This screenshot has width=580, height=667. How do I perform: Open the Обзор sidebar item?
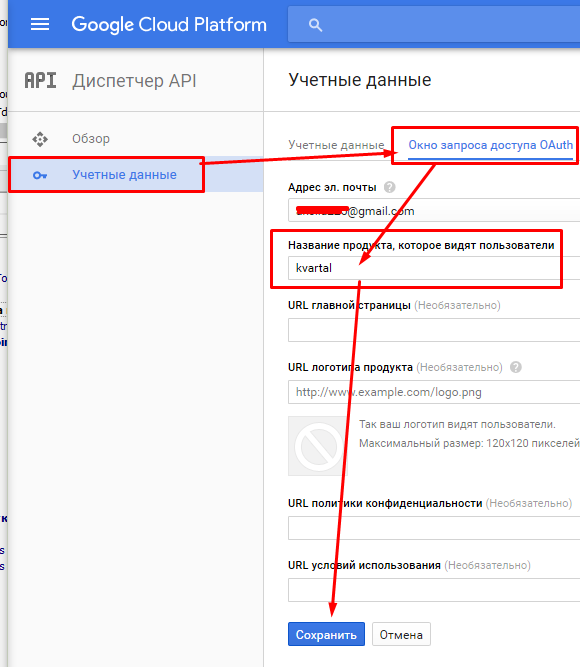[135, 139]
